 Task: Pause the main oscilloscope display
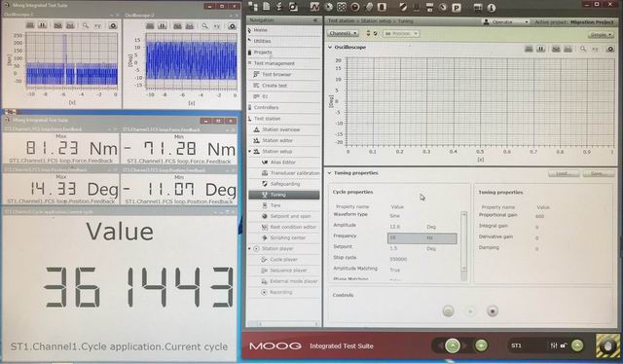pyautogui.click(x=541, y=49)
